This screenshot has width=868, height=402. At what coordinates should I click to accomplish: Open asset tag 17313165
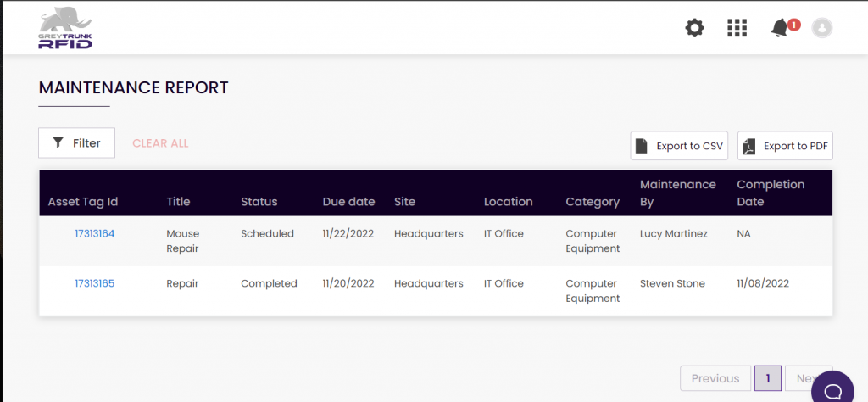(x=95, y=283)
